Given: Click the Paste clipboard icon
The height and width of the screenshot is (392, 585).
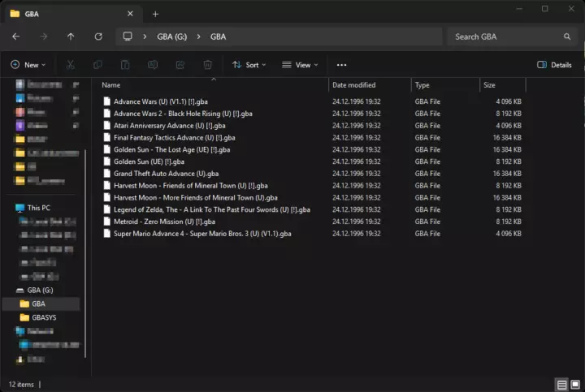Looking at the screenshot, I should pyautogui.click(x=125, y=65).
